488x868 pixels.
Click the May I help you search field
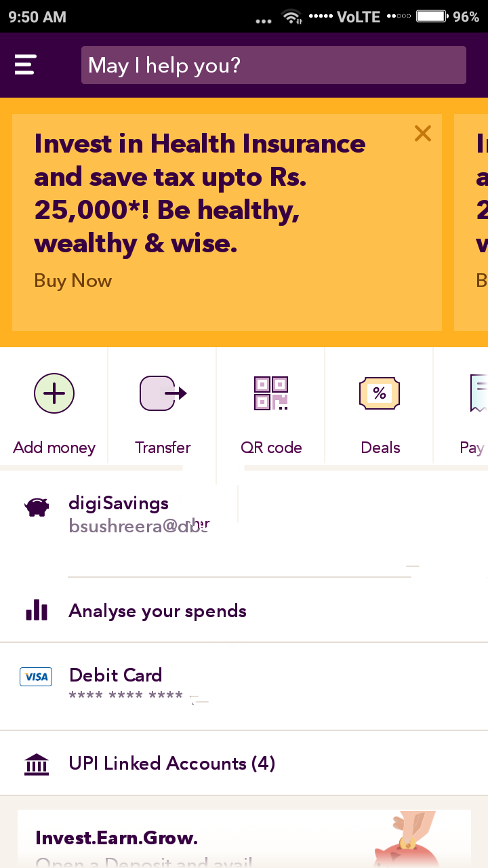tap(274, 65)
